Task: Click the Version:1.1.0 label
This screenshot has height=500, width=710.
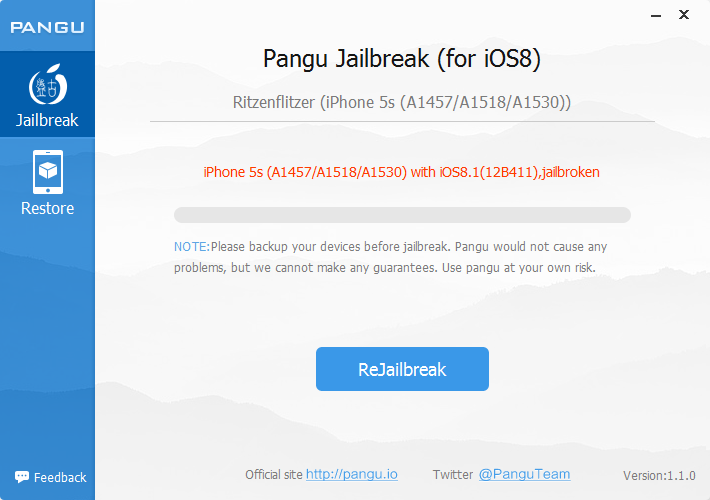Action: click(x=659, y=476)
